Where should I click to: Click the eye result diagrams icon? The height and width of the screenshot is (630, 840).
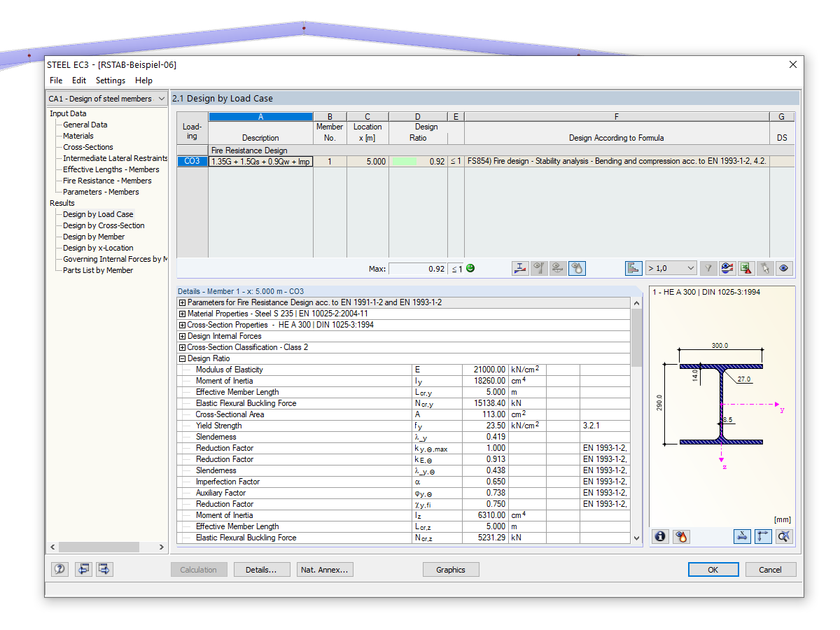(727, 268)
